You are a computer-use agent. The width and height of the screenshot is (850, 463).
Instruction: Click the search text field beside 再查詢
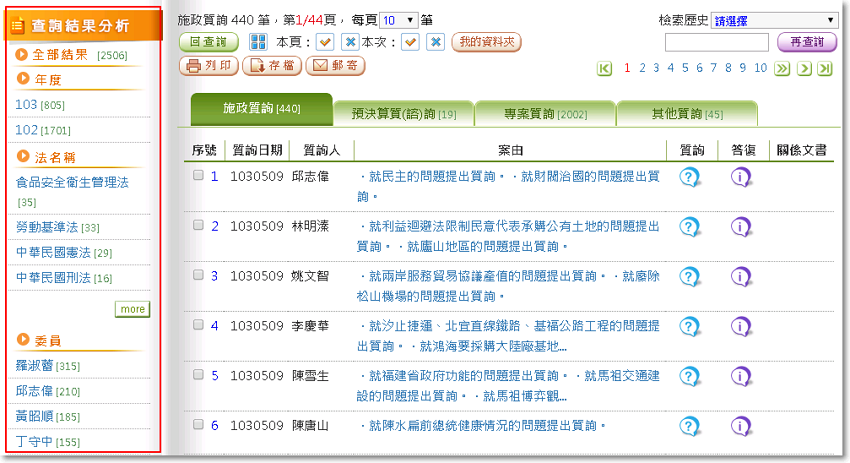click(x=716, y=42)
